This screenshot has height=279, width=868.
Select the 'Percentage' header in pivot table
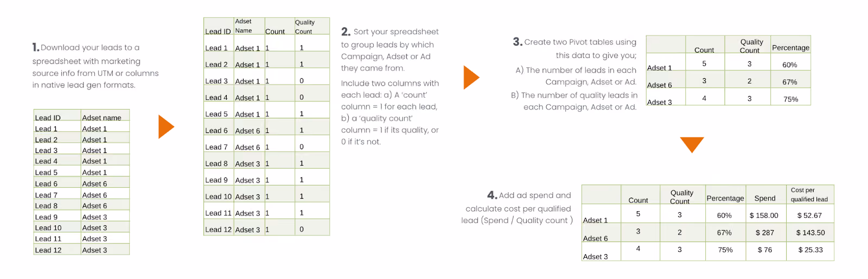(790, 48)
